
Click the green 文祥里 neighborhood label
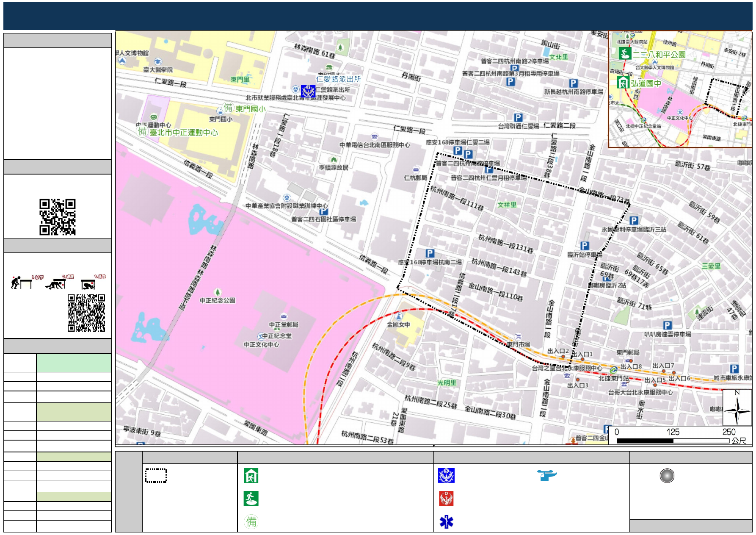[x=507, y=205]
